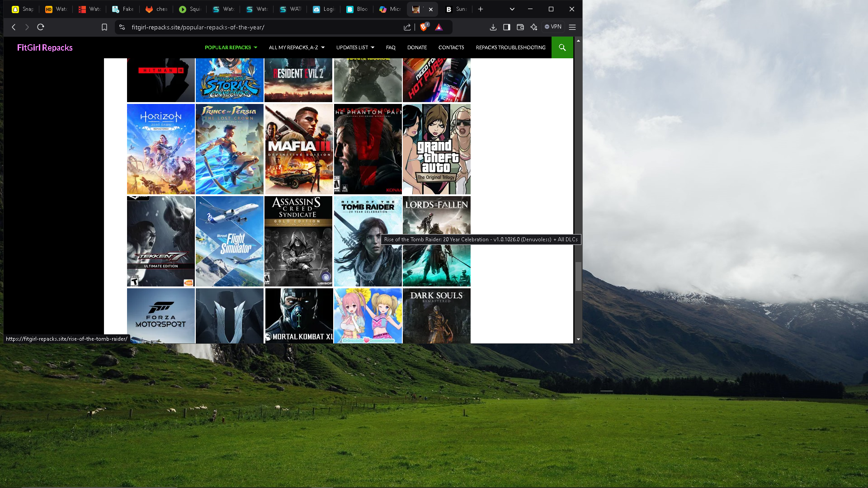Click the page scrollbar up arrow
Image resolution: width=868 pixels, height=488 pixels.
click(x=578, y=41)
